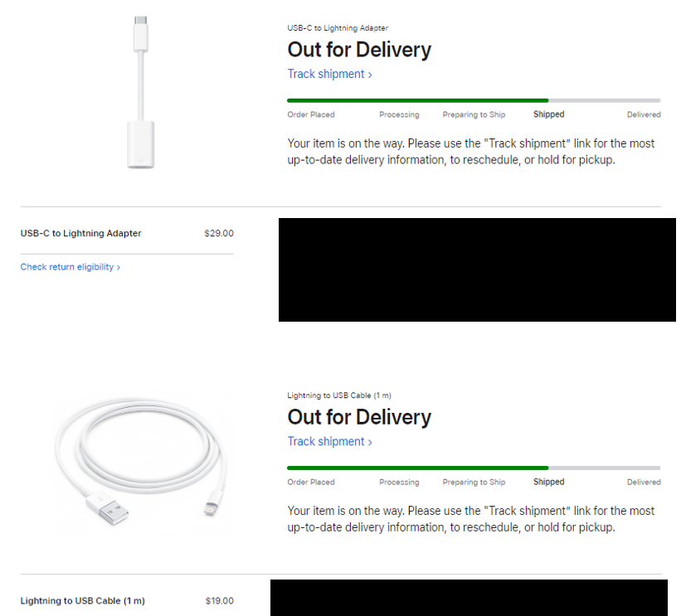The height and width of the screenshot is (616, 686).
Task: Click the Processing step for the Lightning cable
Action: 399,482
